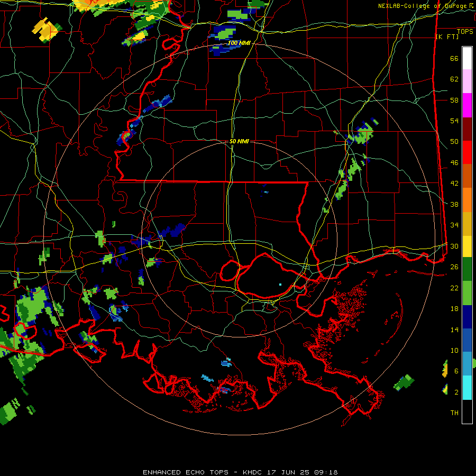Click the '38' legend value
This screenshot has height=476, width=476.
454,204
